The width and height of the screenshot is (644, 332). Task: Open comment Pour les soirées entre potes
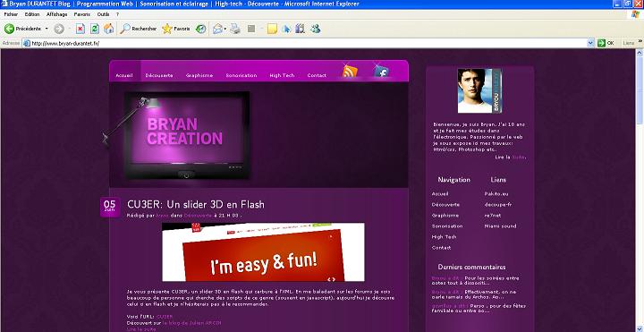[475, 280]
